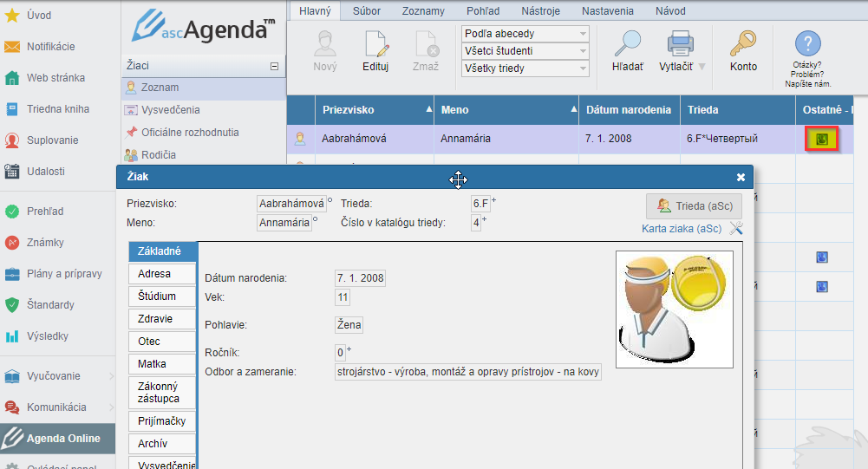Open the Pohľad menu

(483, 11)
